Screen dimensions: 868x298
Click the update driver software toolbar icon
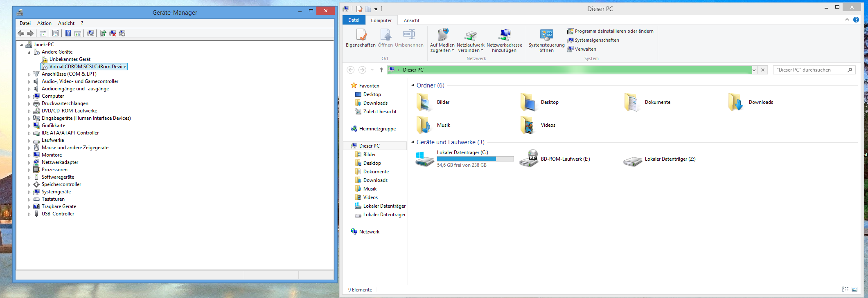coord(103,33)
